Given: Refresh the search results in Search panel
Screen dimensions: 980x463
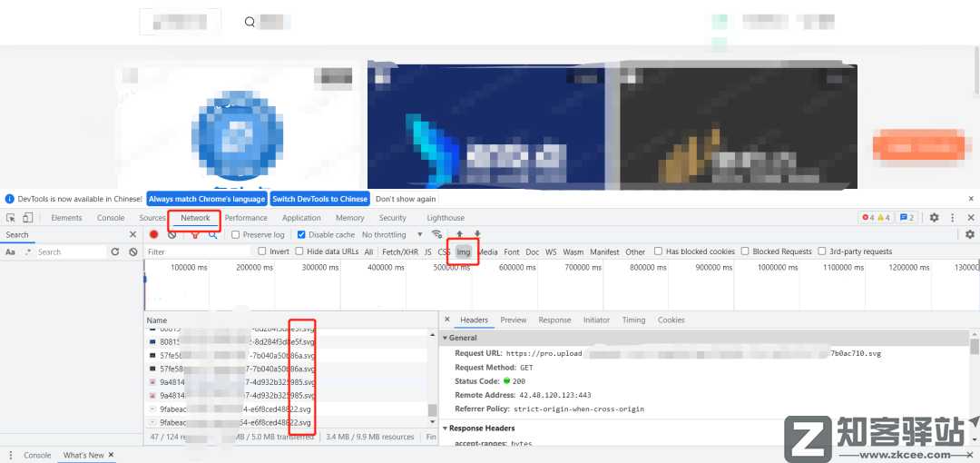Looking at the screenshot, I should [115, 251].
